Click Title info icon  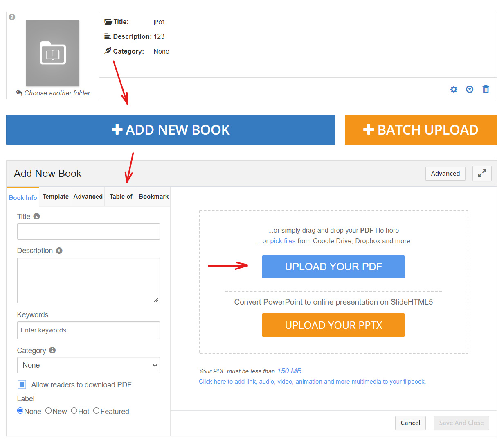point(37,216)
